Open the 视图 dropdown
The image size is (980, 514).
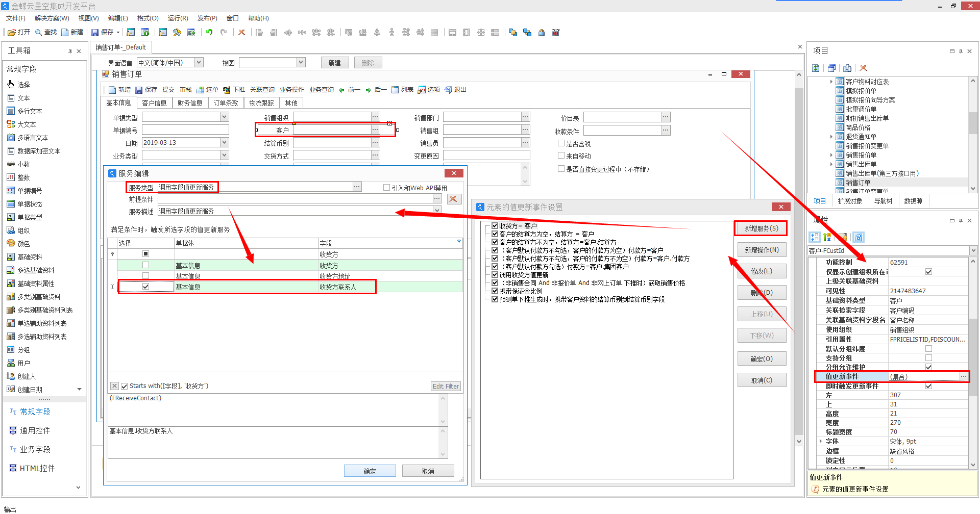pyautogui.click(x=301, y=62)
